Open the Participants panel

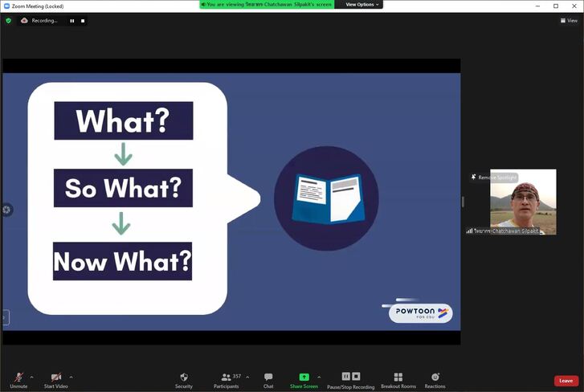(227, 378)
